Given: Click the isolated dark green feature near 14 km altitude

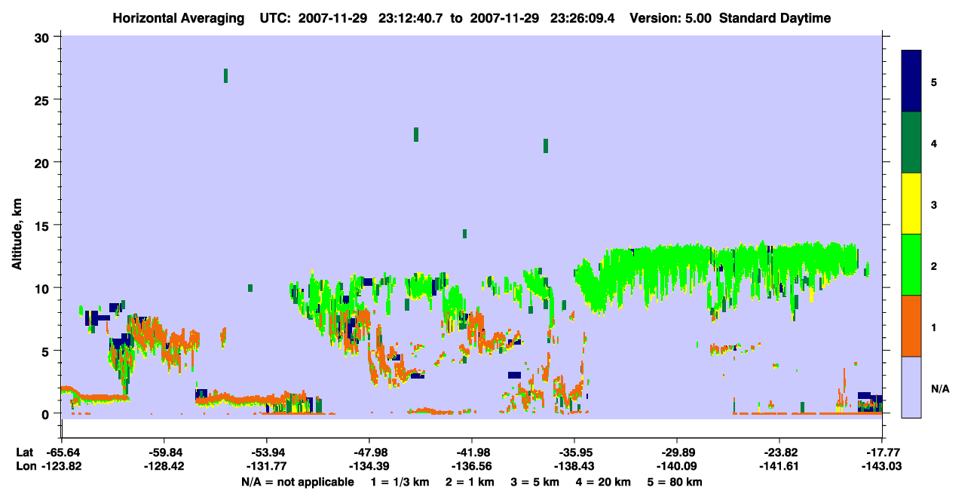Looking at the screenshot, I should (464, 234).
